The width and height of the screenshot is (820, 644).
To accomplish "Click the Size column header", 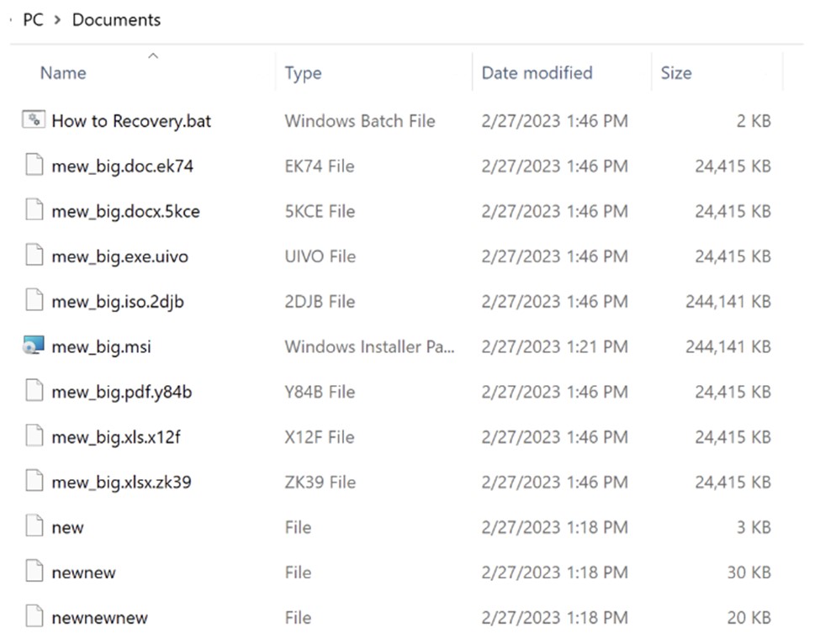I will pyautogui.click(x=676, y=72).
